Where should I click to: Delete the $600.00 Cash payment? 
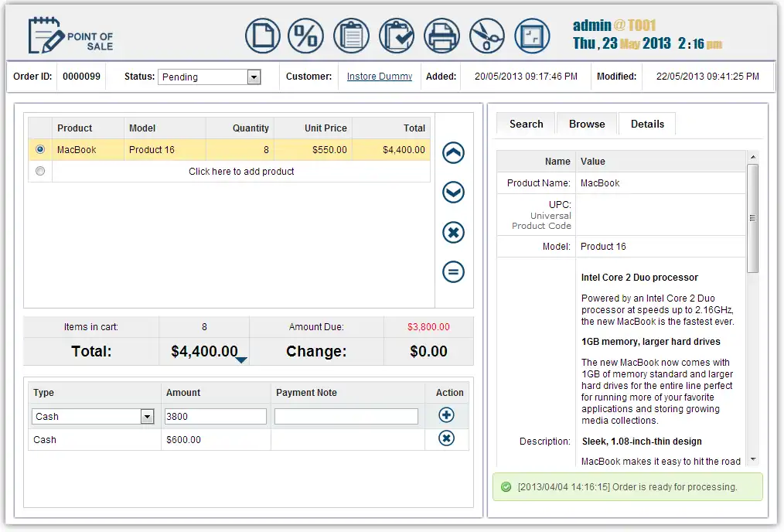446,438
